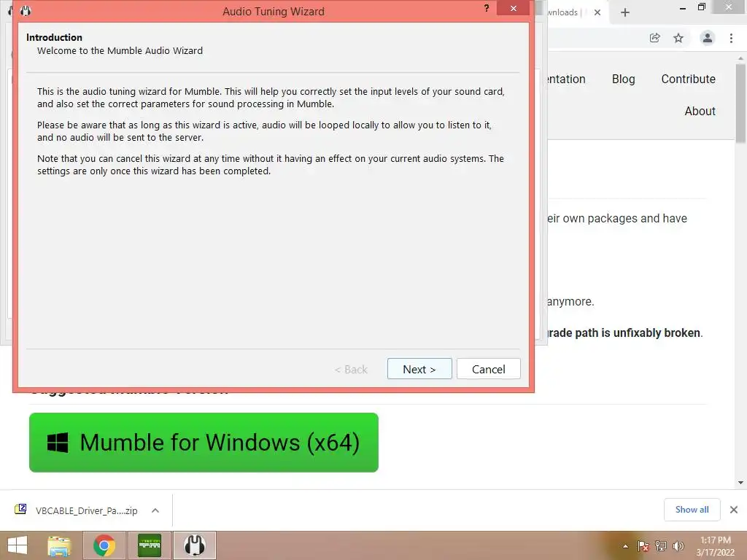Open the volume speaker tray icon
The width and height of the screenshot is (747, 560).
click(x=678, y=546)
